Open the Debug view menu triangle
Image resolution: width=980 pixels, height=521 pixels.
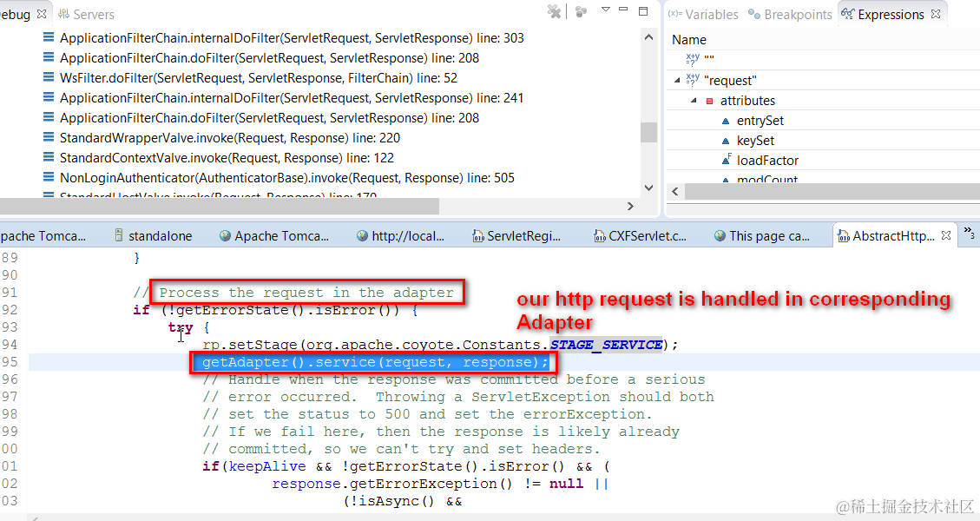point(605,10)
